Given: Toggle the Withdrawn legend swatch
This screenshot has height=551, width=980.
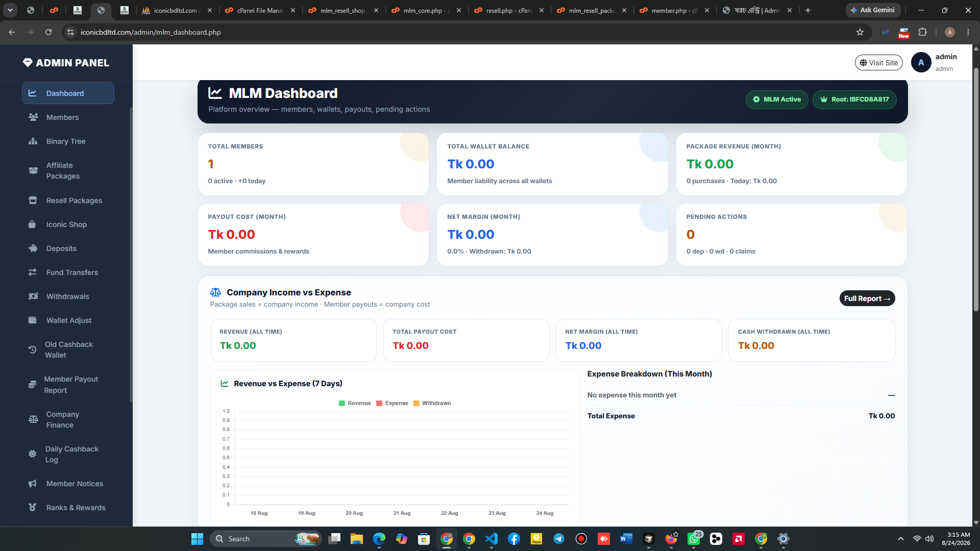Looking at the screenshot, I should pos(416,403).
